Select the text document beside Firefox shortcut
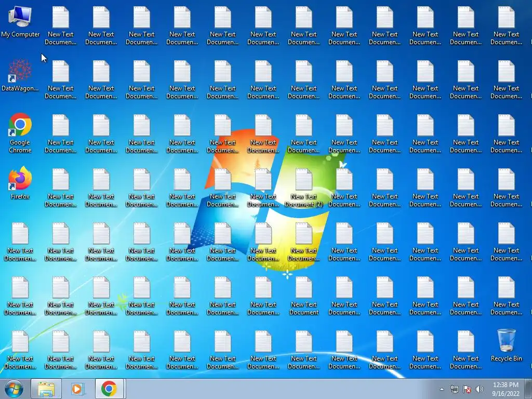 (60, 188)
